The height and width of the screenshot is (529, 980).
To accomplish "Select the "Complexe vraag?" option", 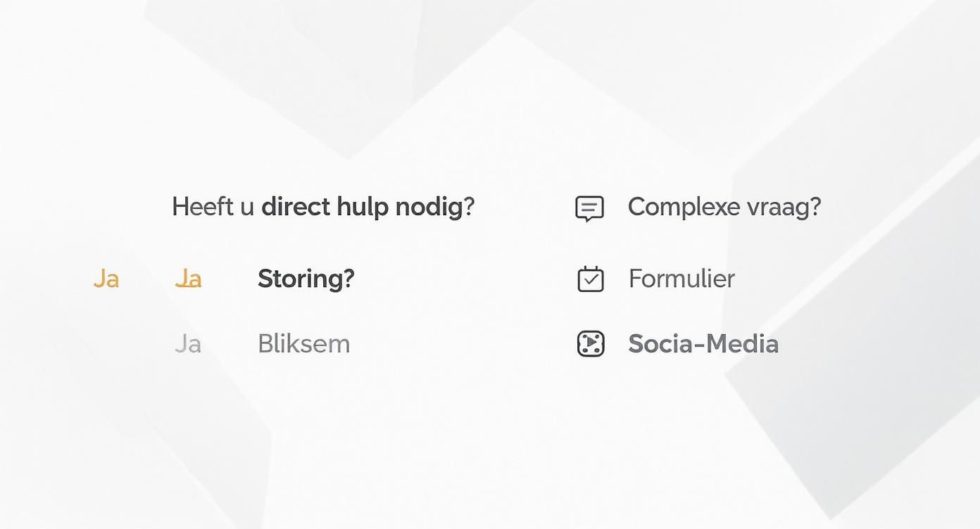I will (724, 207).
